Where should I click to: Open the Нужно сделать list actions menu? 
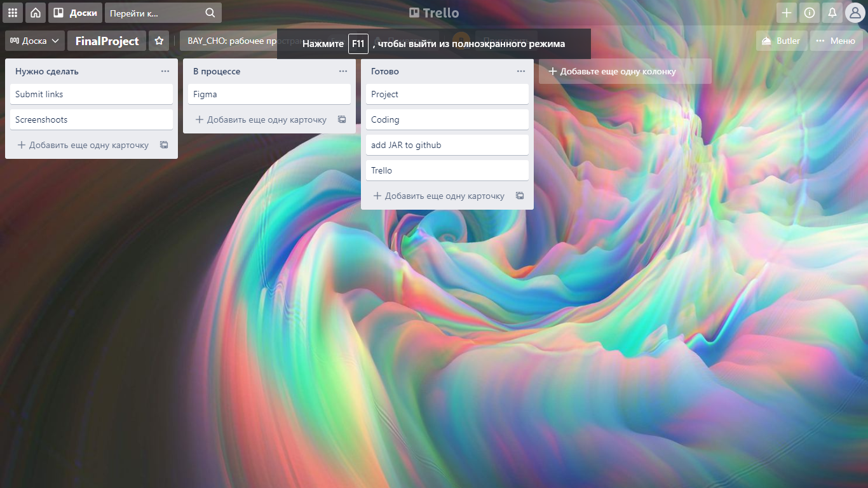tap(165, 71)
